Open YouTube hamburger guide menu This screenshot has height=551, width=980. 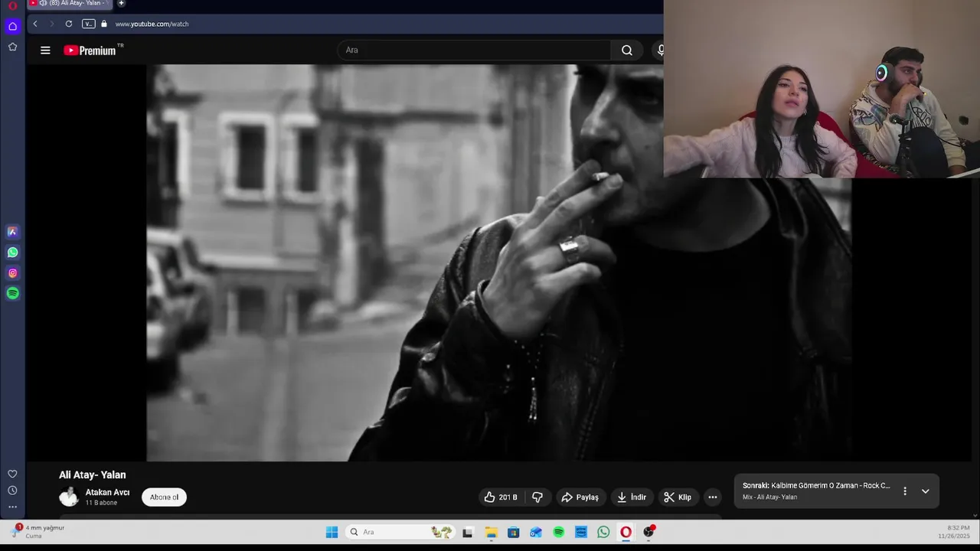point(45,51)
